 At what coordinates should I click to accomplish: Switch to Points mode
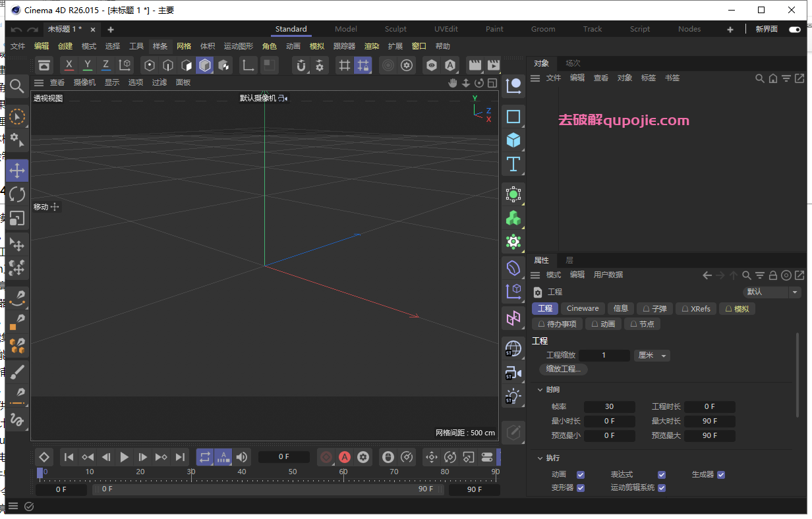pyautogui.click(x=150, y=65)
